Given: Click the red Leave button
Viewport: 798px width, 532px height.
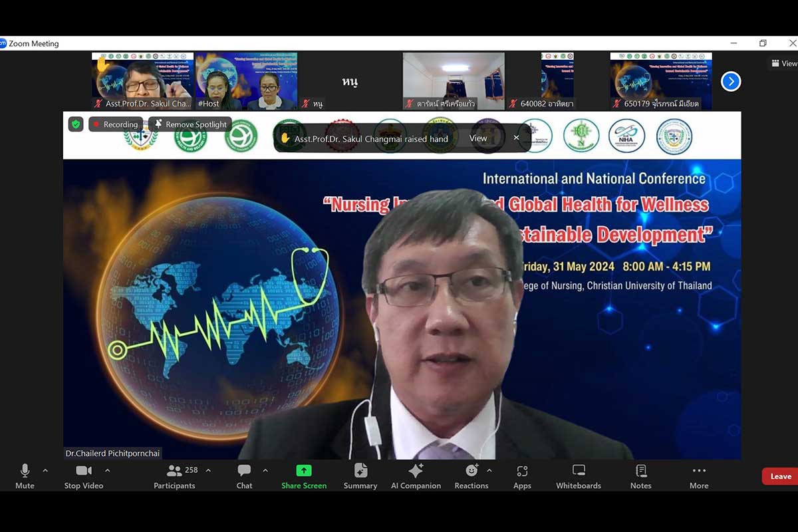Looking at the screenshot, I should [x=780, y=476].
